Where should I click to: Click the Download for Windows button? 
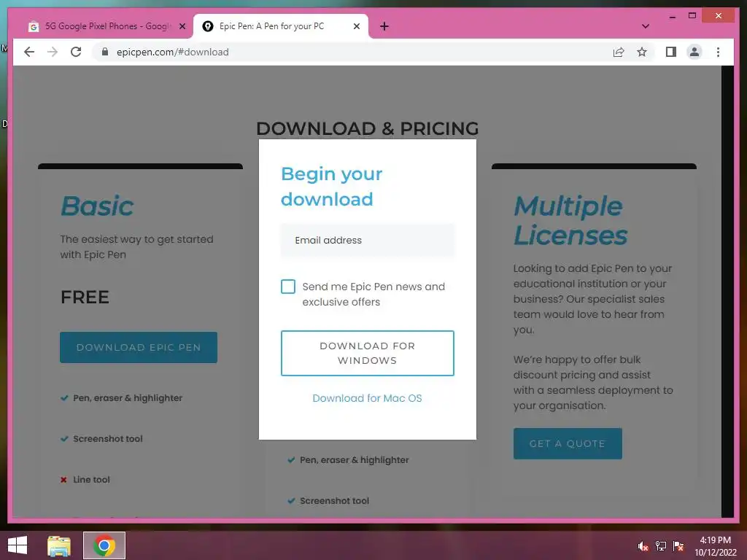pyautogui.click(x=368, y=354)
